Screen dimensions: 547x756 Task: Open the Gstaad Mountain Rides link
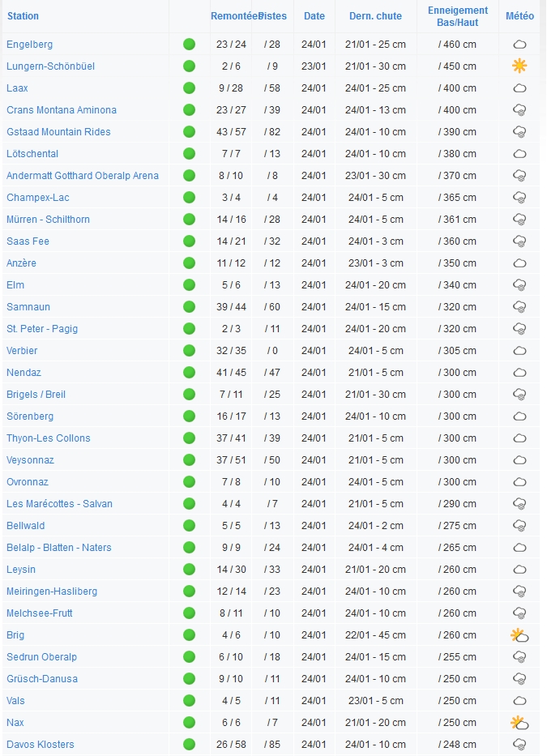pos(58,131)
